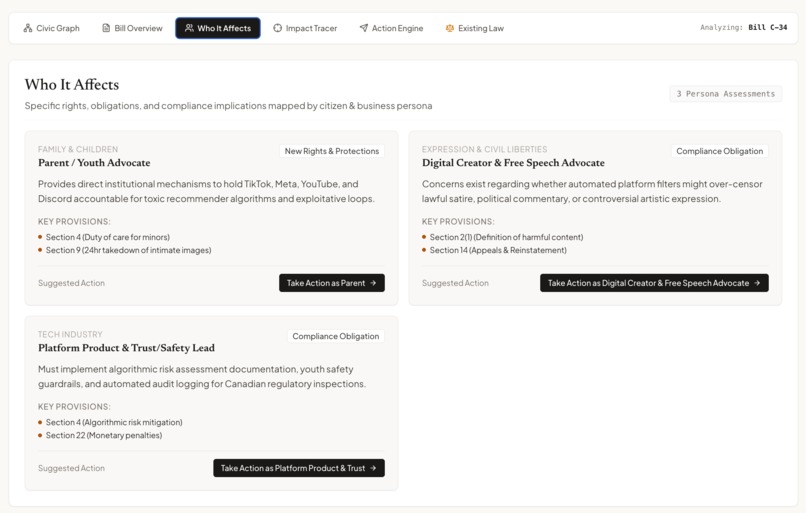Screen dimensions: 806x513
Task: Click Suggested Action label in Platform Product card
Action: (71, 468)
